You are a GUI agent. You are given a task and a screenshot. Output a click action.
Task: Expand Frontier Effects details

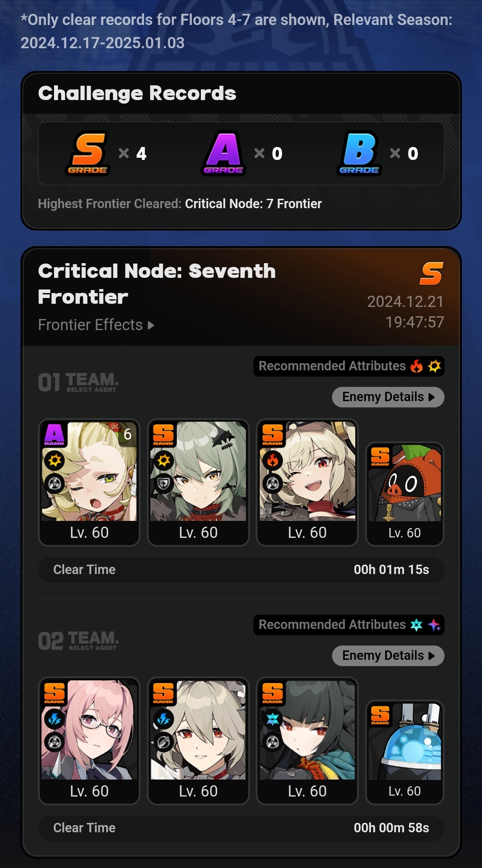tap(96, 325)
